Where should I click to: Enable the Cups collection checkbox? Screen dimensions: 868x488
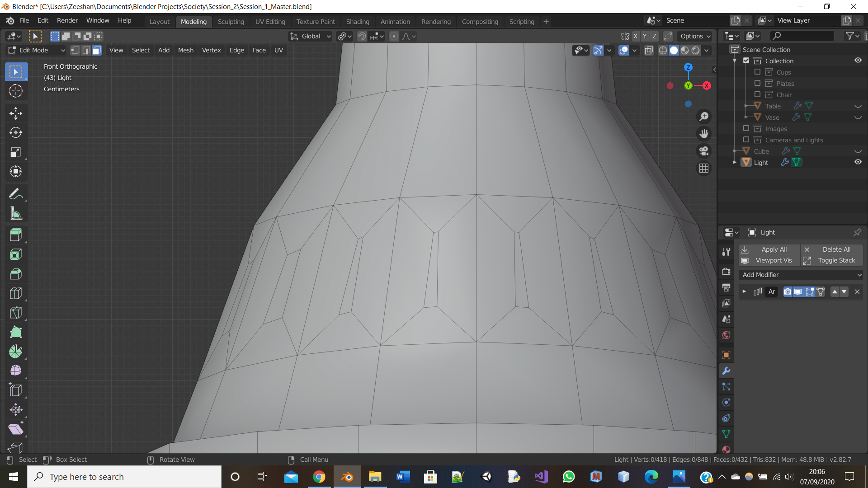[x=758, y=72]
